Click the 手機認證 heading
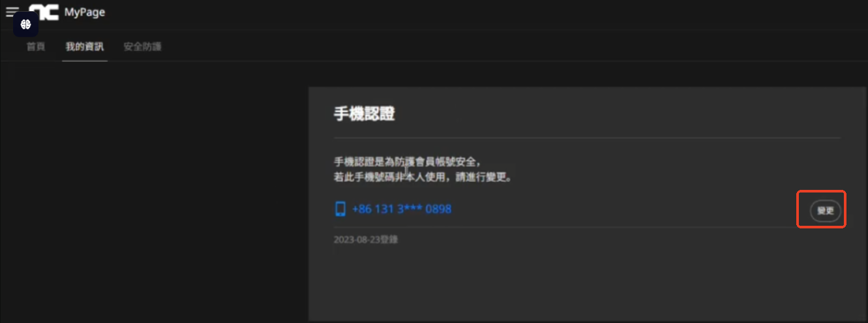This screenshot has height=323, width=868. point(364,114)
